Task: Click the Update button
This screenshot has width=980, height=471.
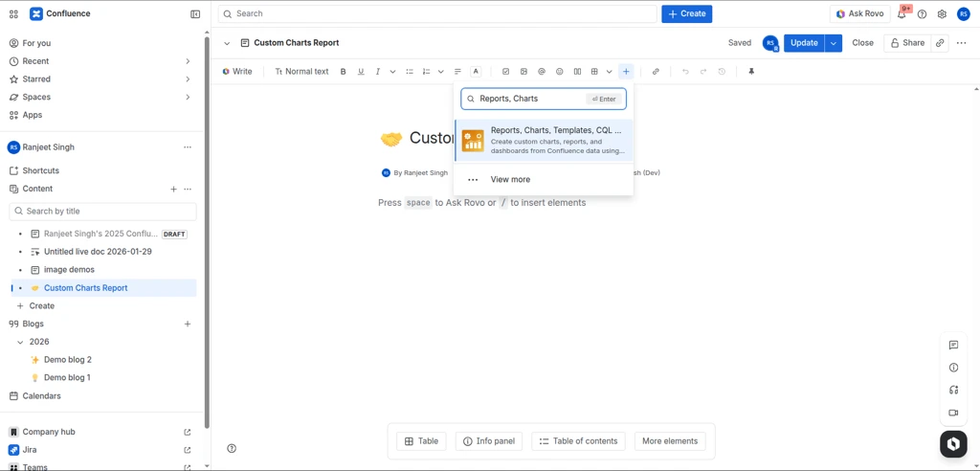Action: [804, 43]
